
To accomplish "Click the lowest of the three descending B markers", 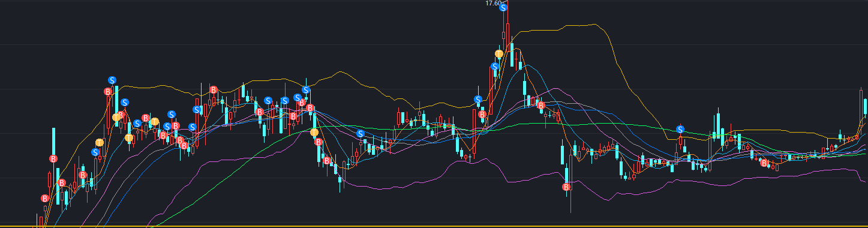I will (x=328, y=161).
